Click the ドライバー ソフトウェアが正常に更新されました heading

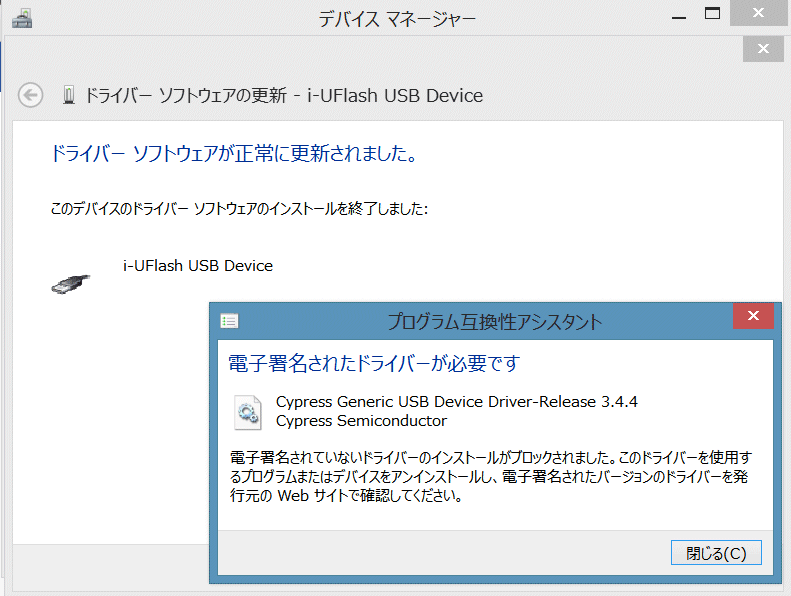tap(232, 154)
